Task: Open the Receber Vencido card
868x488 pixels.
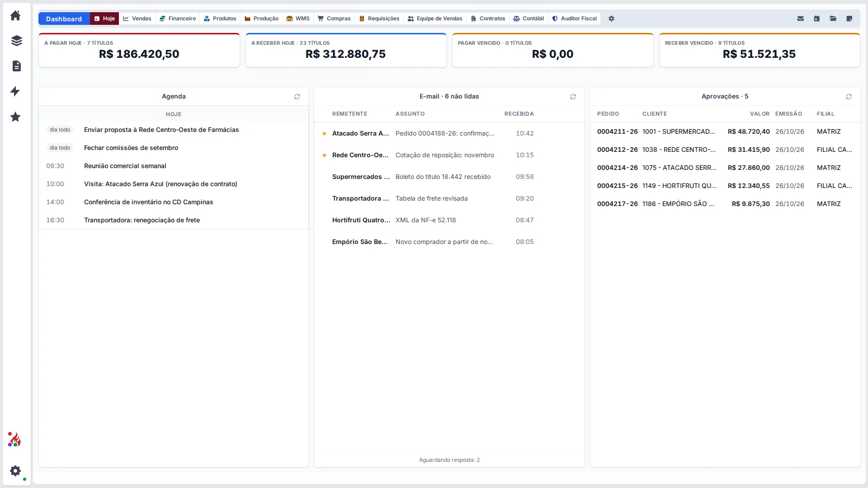Action: [x=759, y=50]
